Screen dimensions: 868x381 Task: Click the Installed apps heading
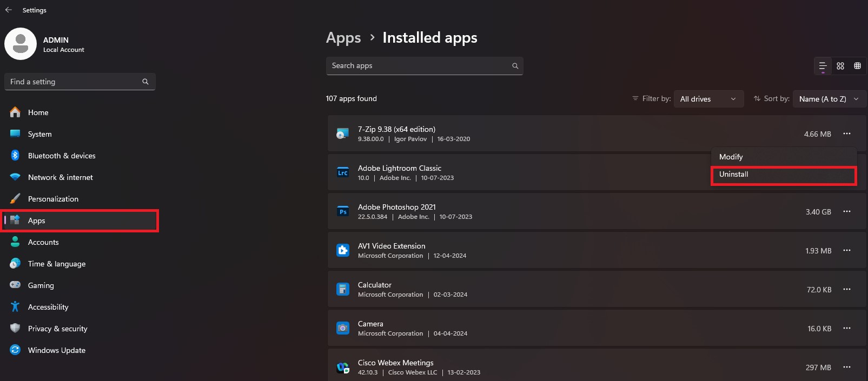point(430,38)
